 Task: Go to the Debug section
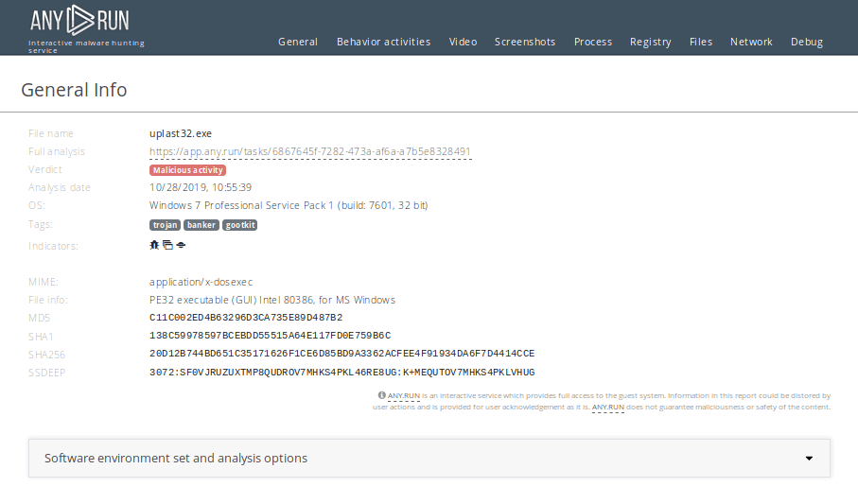807,42
